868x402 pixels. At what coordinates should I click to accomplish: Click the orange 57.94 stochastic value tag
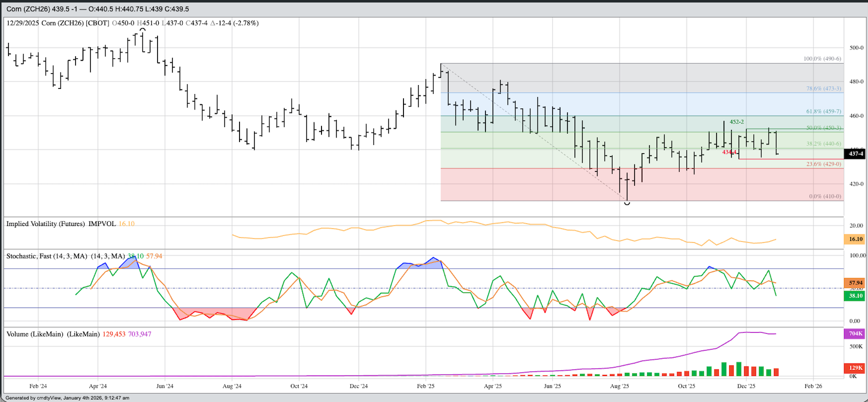(855, 282)
